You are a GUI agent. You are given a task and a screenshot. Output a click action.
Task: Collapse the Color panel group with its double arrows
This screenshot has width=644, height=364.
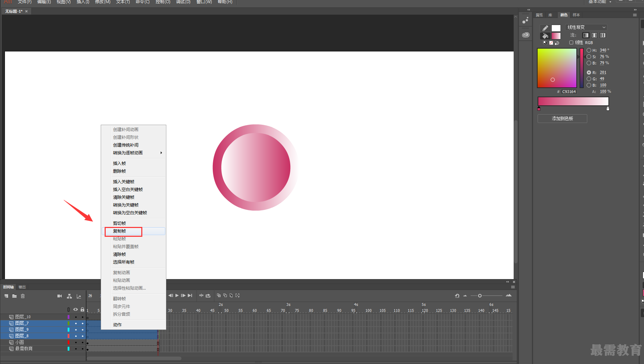(x=635, y=10)
